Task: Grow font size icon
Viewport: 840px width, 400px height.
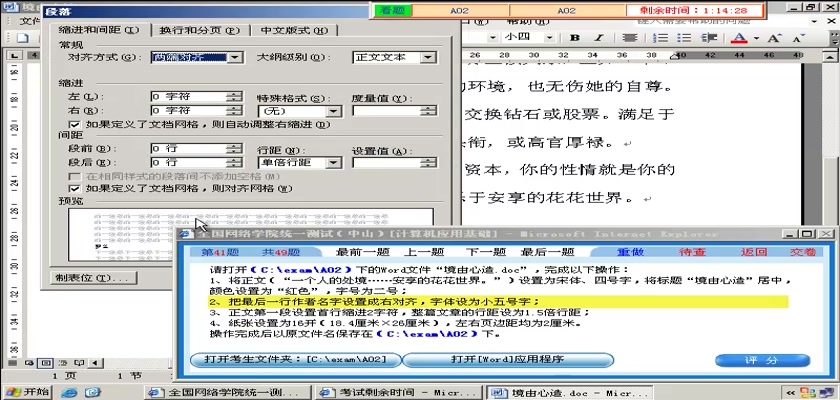Action: (x=775, y=38)
